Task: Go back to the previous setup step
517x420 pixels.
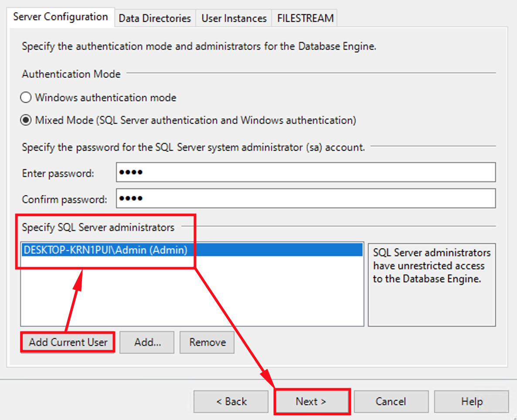Action: pyautogui.click(x=231, y=401)
